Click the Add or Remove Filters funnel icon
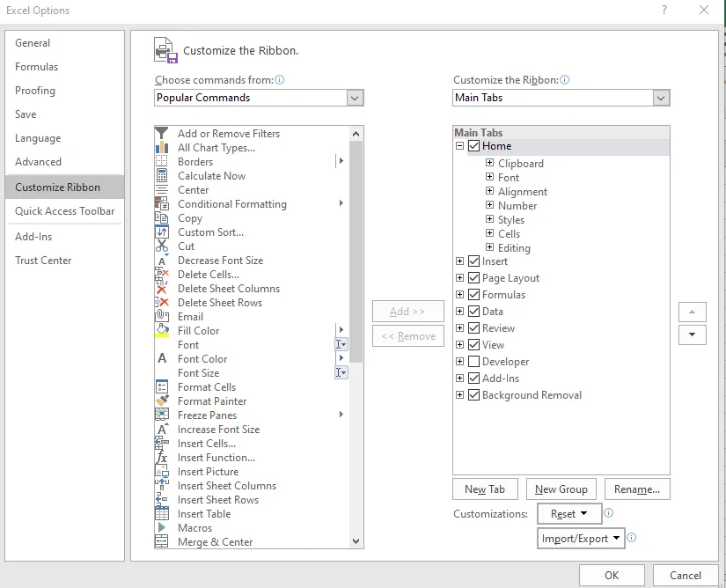 pyautogui.click(x=161, y=133)
